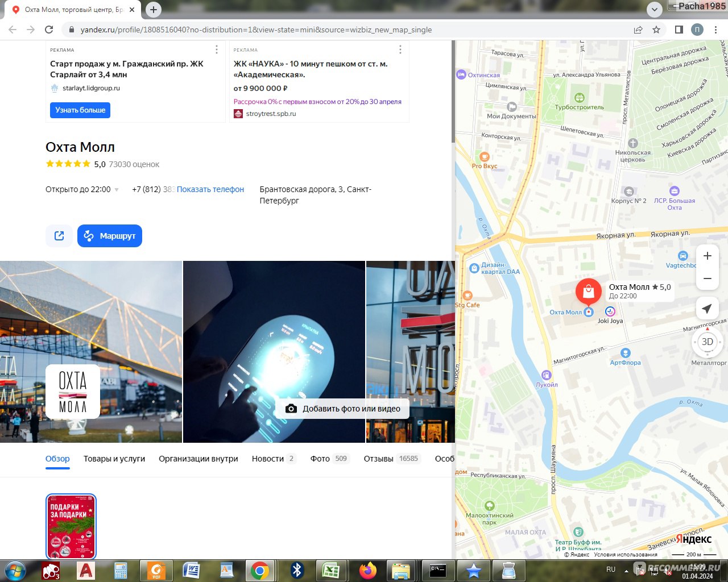Image resolution: width=728 pixels, height=582 pixels.
Task: Click the Никольская церковь map marker
Action: point(633,143)
